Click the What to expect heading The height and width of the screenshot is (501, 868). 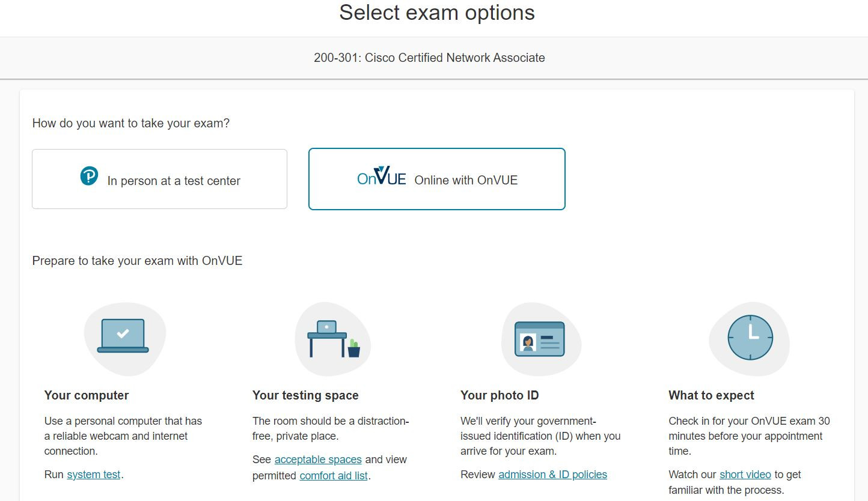[711, 395]
